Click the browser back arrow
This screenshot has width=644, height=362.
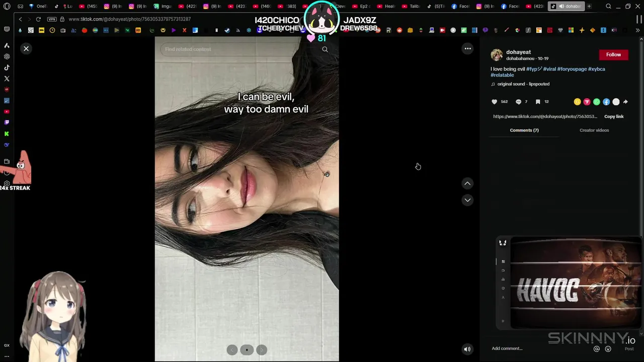tap(20, 19)
